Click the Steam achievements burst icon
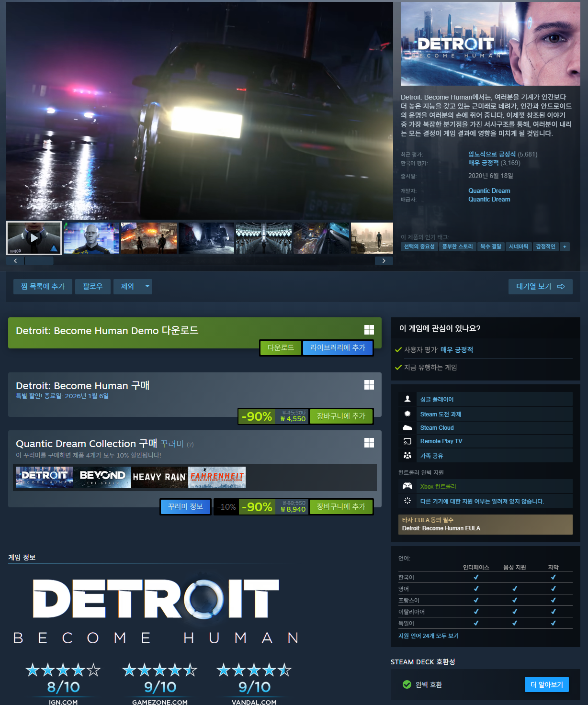The height and width of the screenshot is (705, 588). 407,414
